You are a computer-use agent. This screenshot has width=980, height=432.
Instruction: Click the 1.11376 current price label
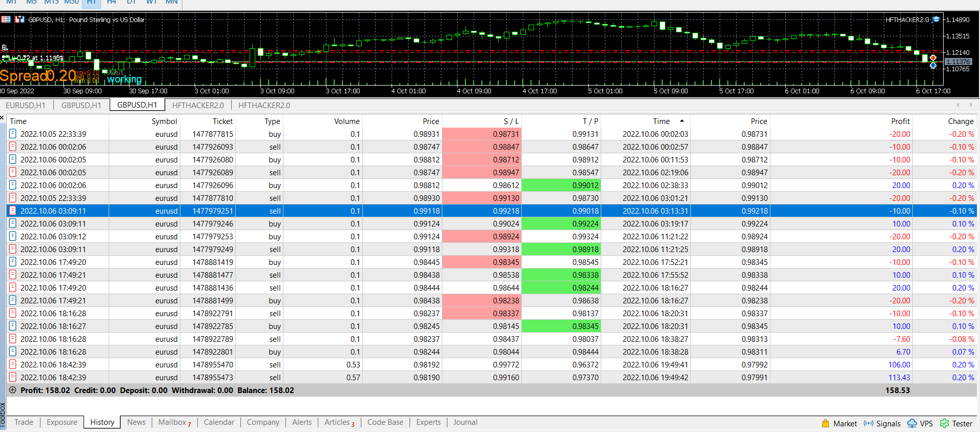(x=957, y=61)
